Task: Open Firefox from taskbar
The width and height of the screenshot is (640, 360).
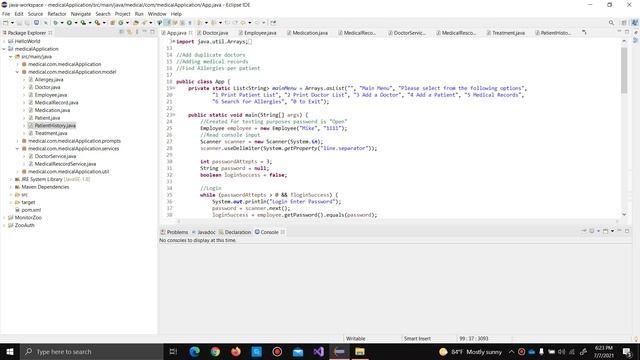Action: (236, 351)
